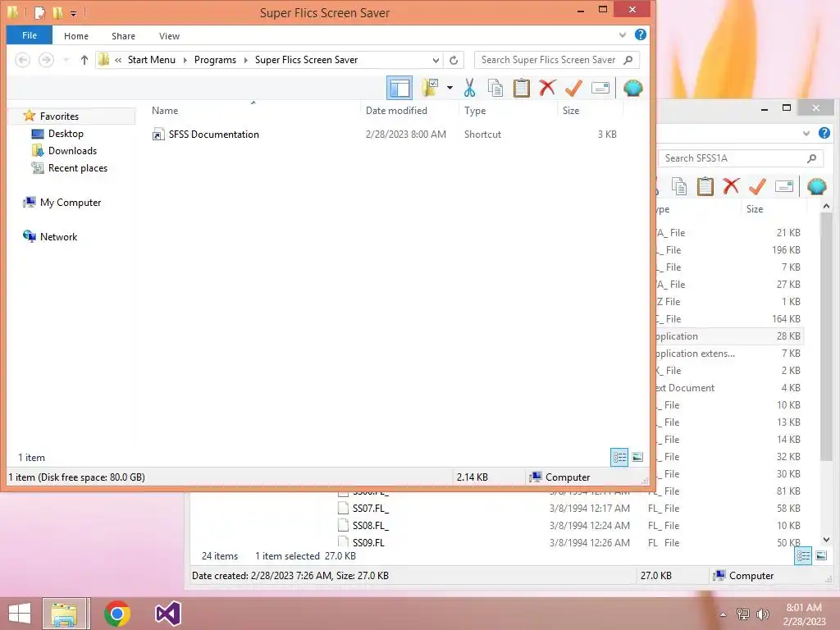Click Paste clipboard icon in Super Flics window
Screen dimensions: 840x630
point(521,88)
